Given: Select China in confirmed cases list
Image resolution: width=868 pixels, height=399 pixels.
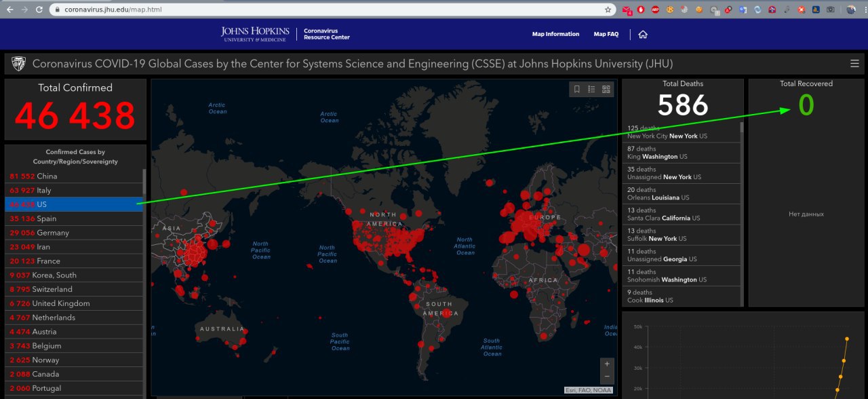Looking at the screenshot, I should click(x=74, y=176).
